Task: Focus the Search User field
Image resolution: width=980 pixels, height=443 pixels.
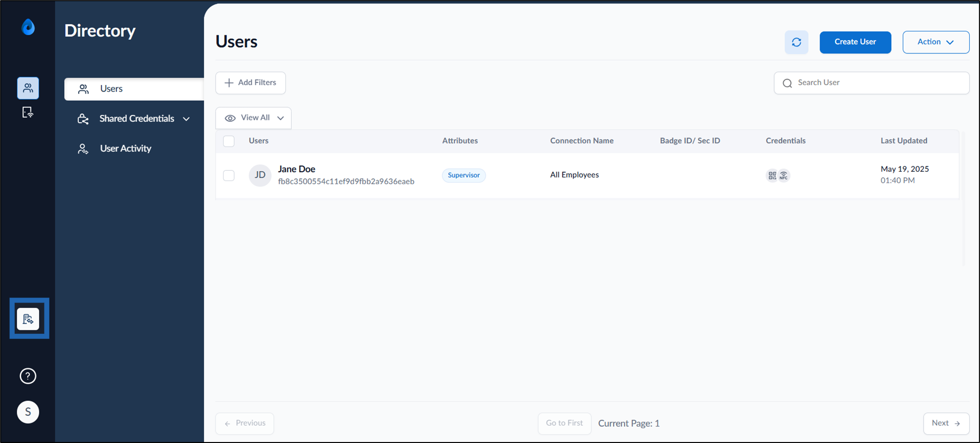Action: 871,83
